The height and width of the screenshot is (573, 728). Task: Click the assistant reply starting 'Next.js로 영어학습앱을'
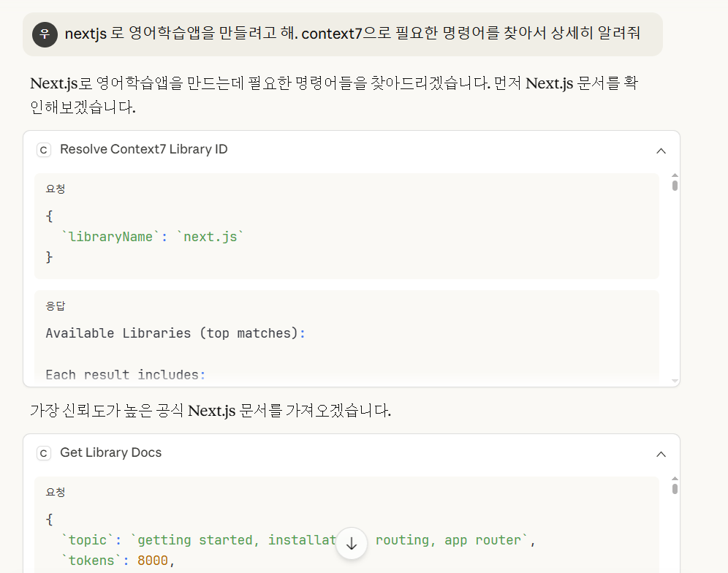pos(334,95)
